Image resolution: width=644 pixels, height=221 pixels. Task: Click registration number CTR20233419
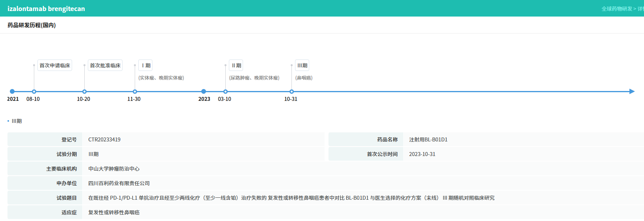point(104,139)
